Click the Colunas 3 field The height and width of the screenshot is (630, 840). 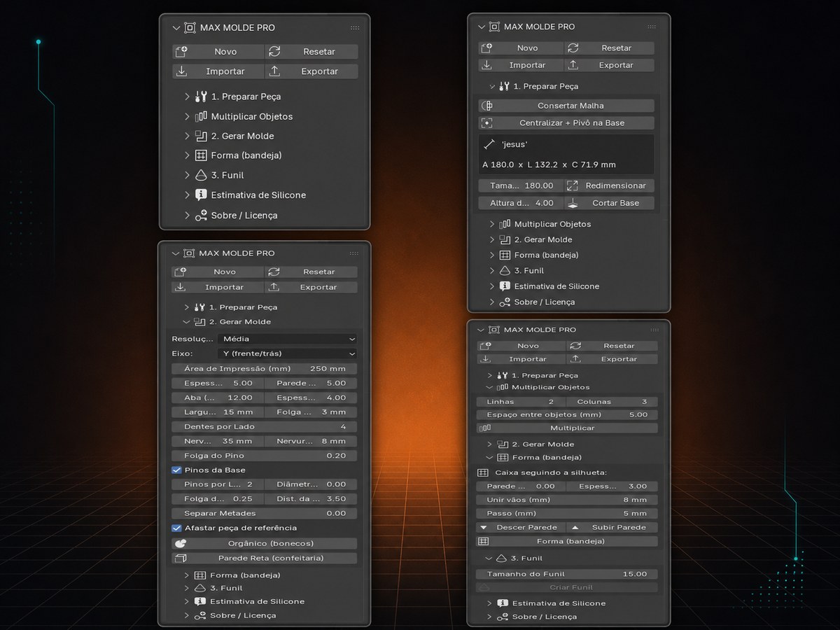612,402
